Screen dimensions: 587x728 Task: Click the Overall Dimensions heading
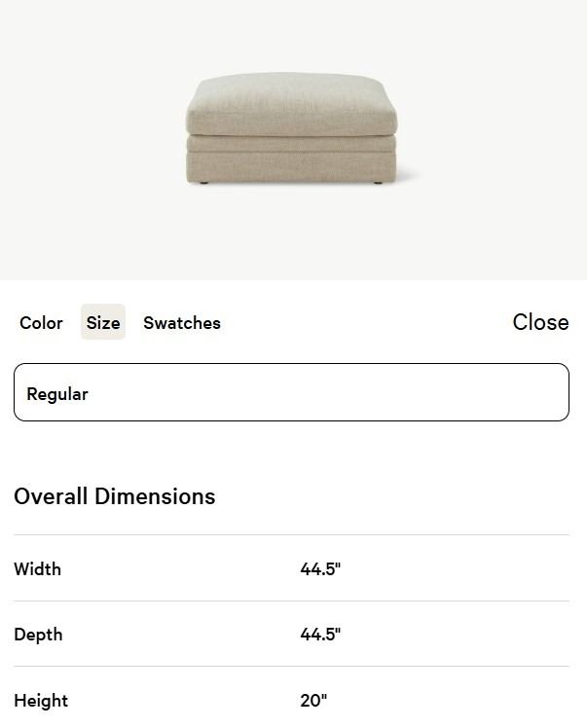115,496
